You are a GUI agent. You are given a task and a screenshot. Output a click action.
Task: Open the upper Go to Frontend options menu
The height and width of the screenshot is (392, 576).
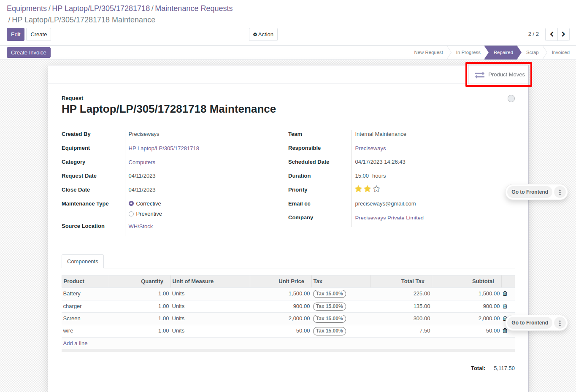(x=560, y=192)
